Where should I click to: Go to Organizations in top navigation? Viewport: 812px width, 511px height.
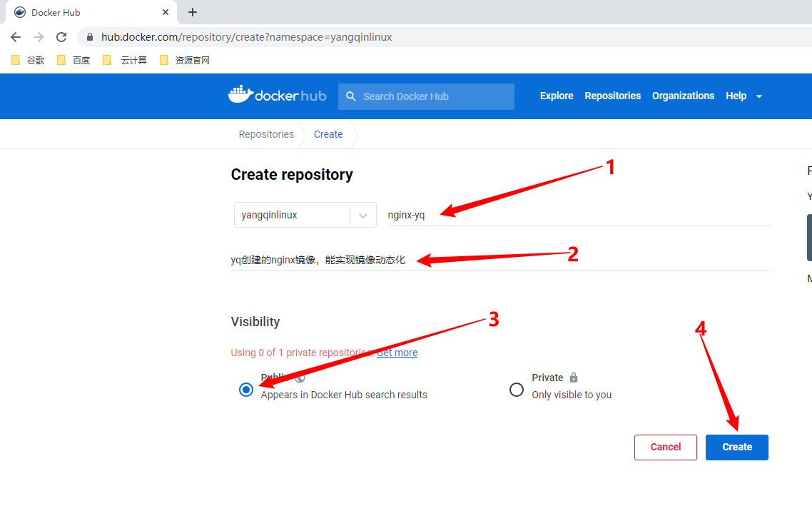(683, 96)
